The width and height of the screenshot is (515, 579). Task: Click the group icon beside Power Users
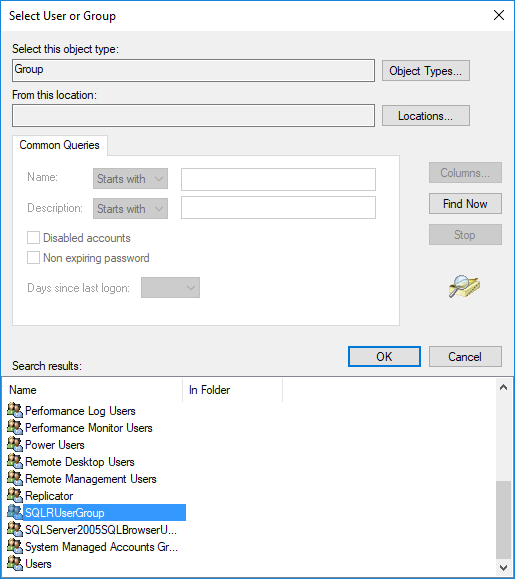coord(15,444)
